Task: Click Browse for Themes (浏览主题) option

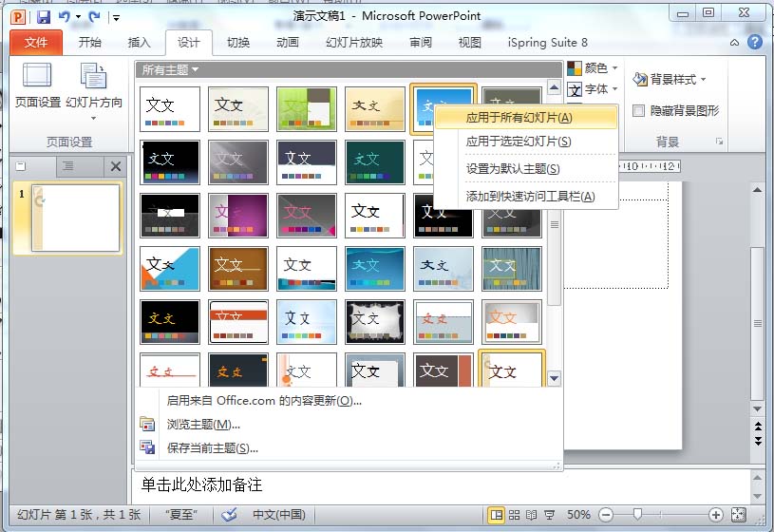Action: [203, 425]
